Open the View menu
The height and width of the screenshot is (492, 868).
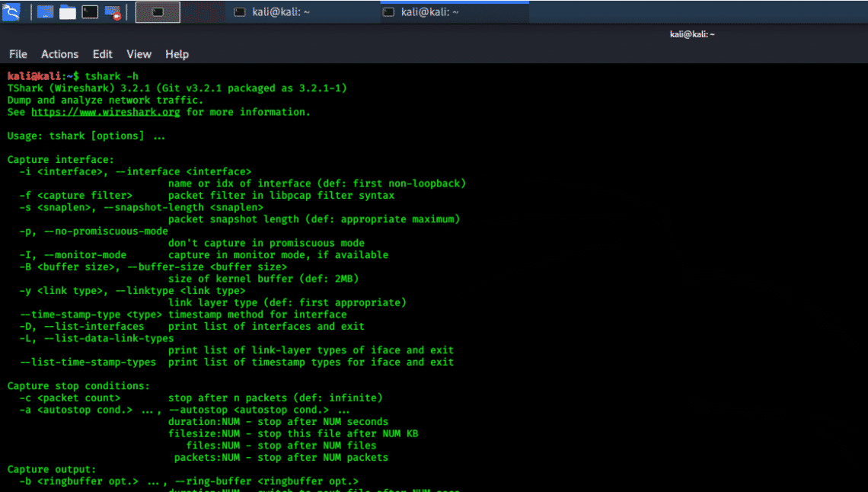[x=139, y=54]
